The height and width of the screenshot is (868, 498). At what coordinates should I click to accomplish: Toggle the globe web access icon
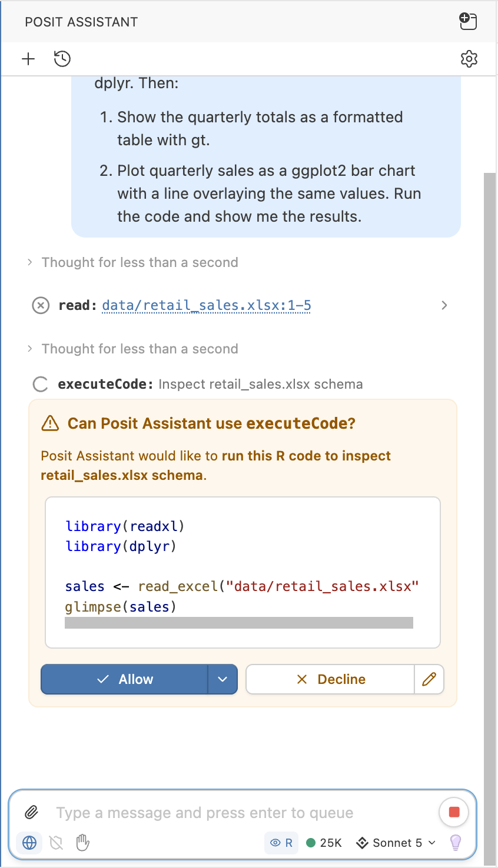coord(29,843)
